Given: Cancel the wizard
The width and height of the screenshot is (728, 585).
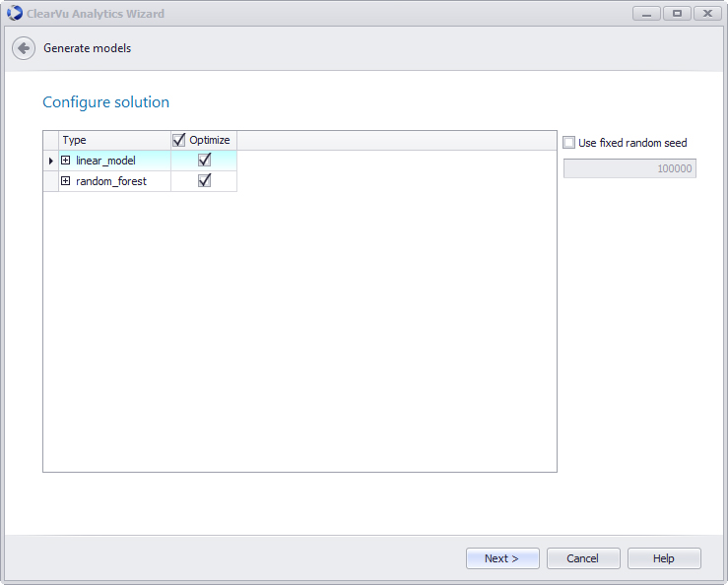Looking at the screenshot, I should coord(583,558).
